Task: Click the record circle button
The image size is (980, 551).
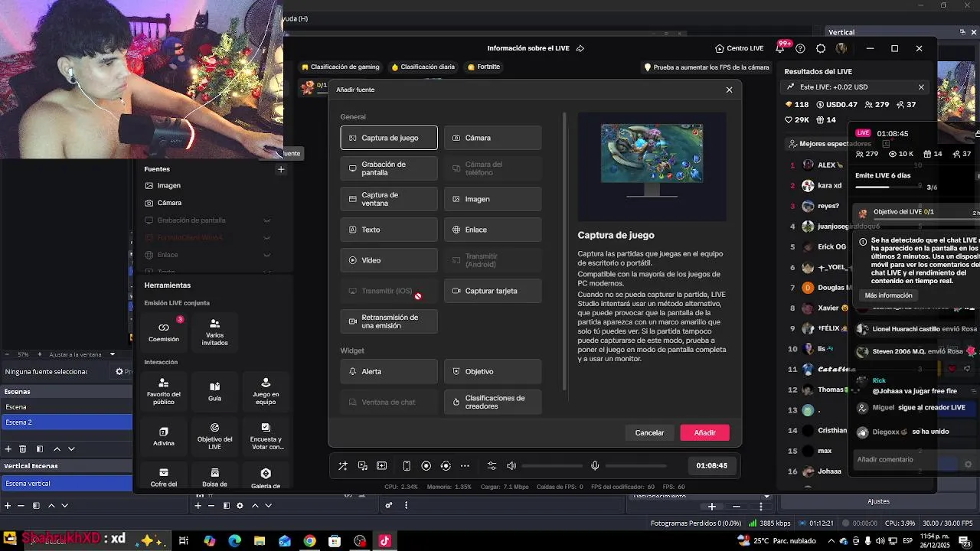Action: coord(426,465)
